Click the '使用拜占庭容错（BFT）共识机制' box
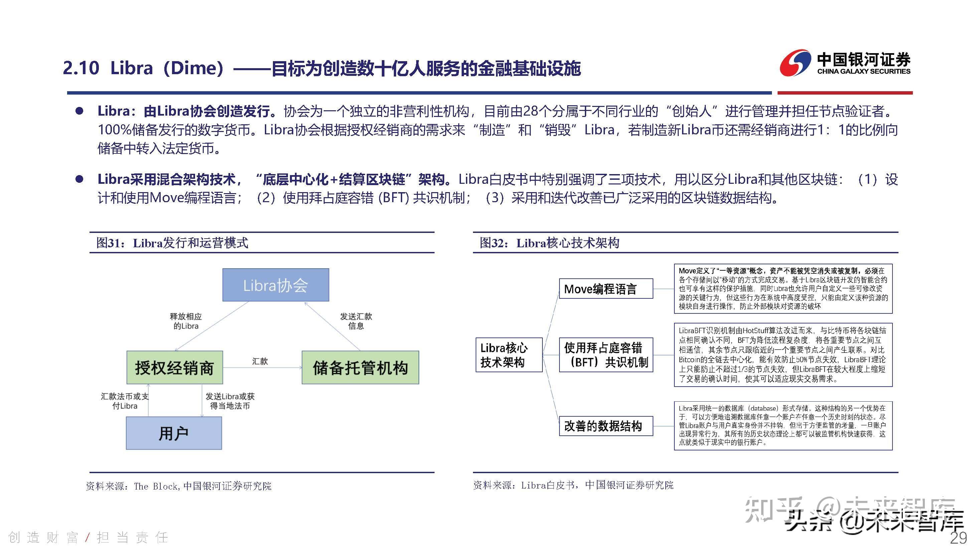 click(x=606, y=355)
